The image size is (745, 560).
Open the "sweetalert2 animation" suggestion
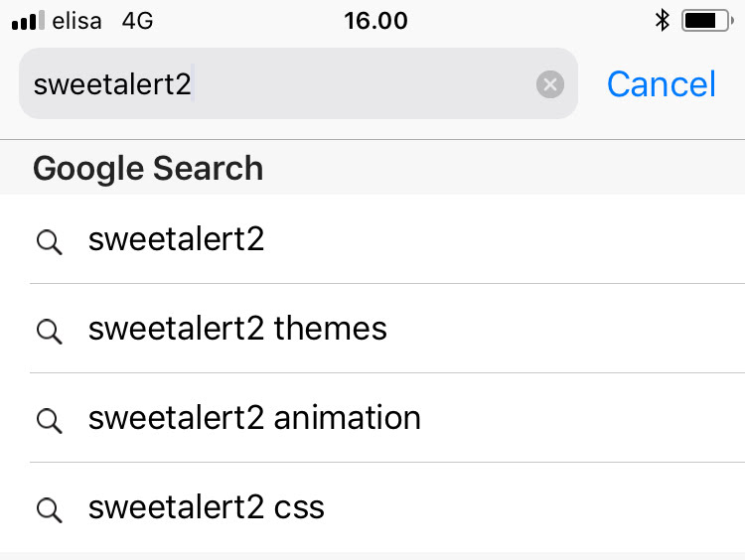tap(254, 418)
